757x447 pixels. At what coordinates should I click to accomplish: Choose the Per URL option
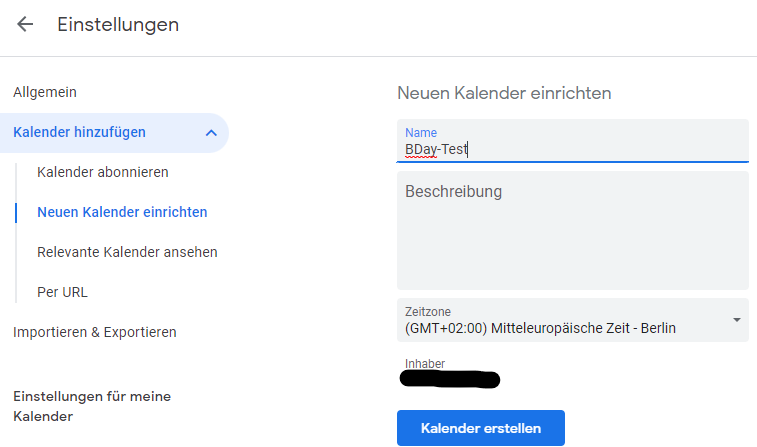[62, 292]
